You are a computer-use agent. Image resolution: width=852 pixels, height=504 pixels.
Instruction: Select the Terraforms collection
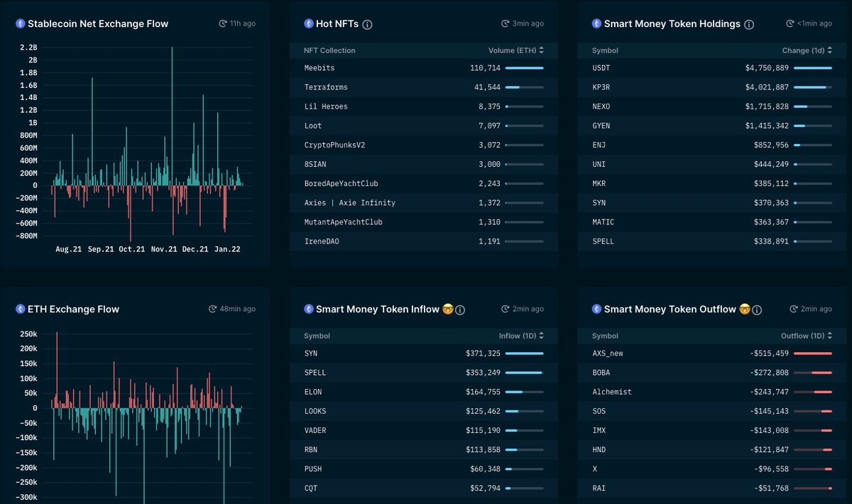click(x=326, y=87)
